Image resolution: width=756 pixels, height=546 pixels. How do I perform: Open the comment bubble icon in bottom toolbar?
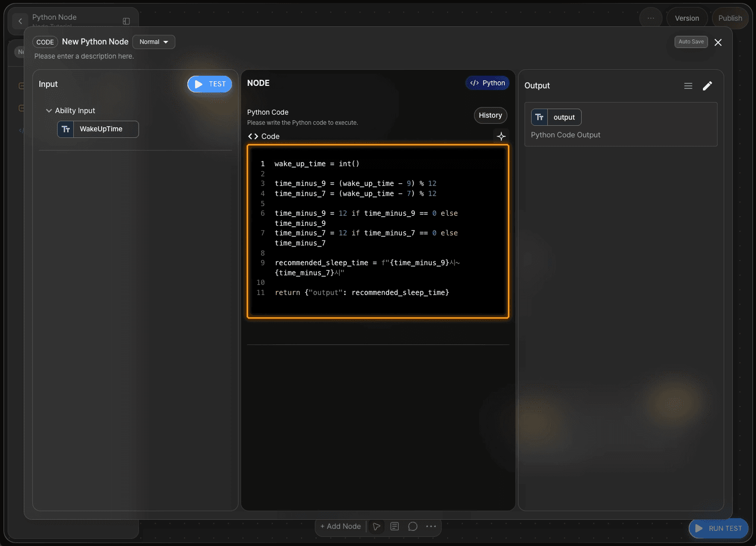pyautogui.click(x=413, y=526)
